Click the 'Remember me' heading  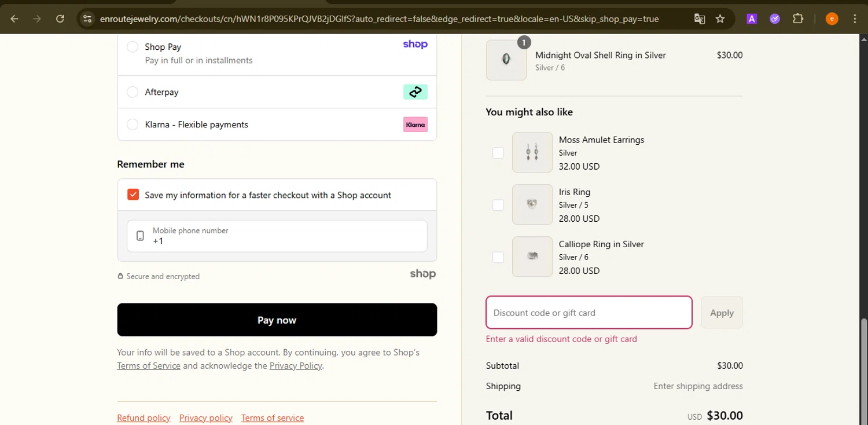(x=150, y=164)
